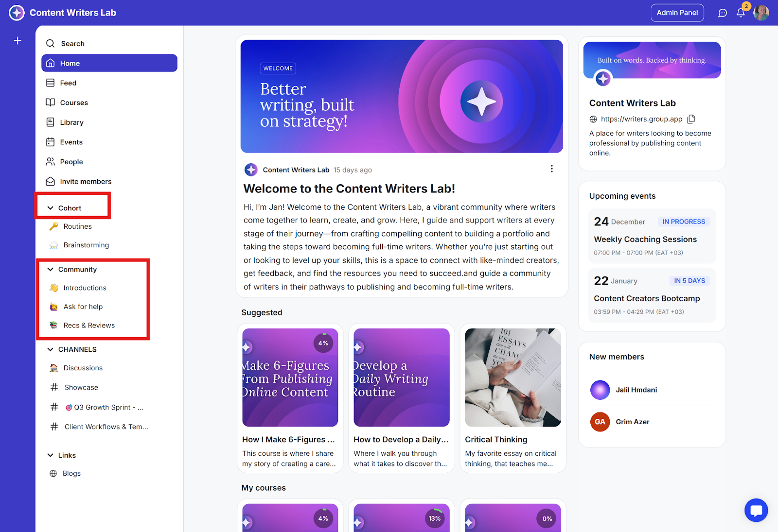778x532 pixels.
Task: Open the Admin Panel
Action: tap(677, 13)
